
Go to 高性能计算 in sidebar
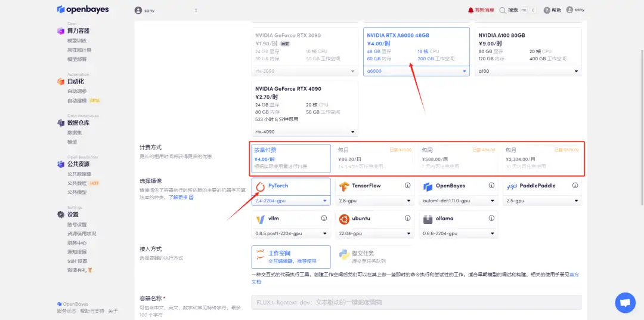[x=79, y=50]
